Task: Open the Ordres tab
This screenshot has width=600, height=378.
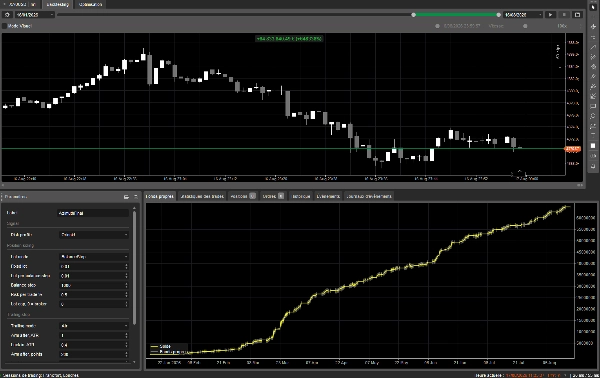Action: point(273,196)
